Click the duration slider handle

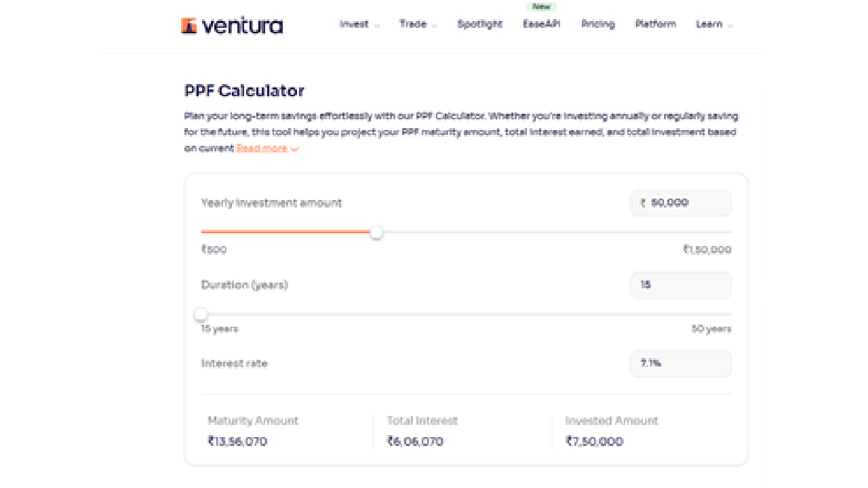tap(201, 314)
